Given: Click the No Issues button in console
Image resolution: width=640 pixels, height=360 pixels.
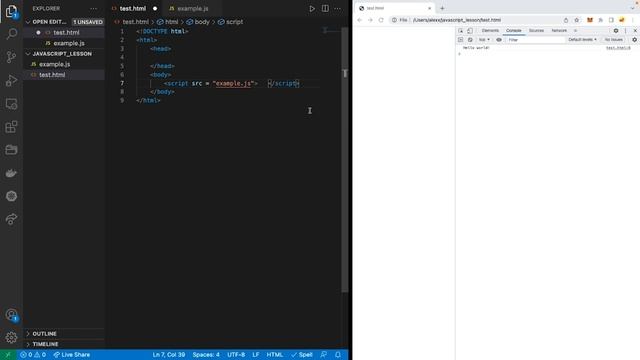Looking at the screenshot, I should tap(613, 40).
